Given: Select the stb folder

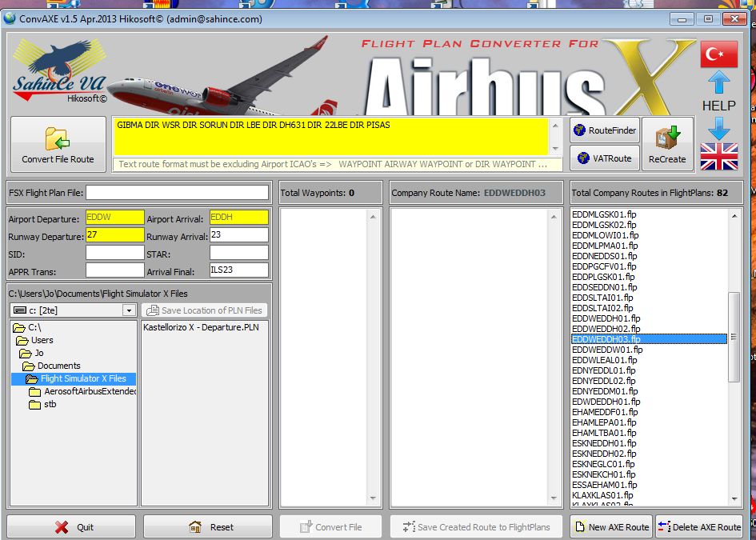Looking at the screenshot, I should pos(42,404).
